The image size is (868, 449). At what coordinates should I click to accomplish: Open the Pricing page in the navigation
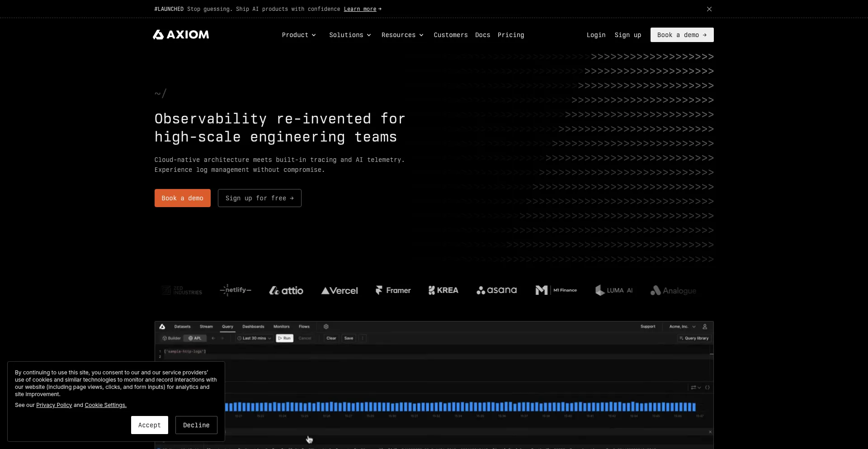(511, 35)
